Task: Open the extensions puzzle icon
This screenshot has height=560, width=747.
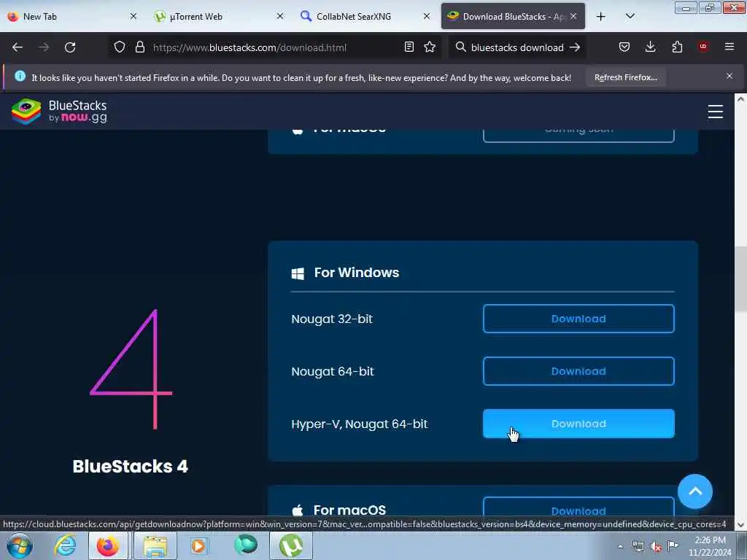Action: pos(677,47)
